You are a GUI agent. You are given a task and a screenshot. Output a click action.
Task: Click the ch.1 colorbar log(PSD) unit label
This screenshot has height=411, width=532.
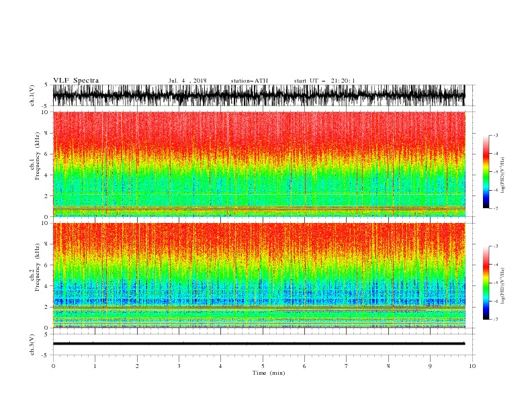(502, 175)
